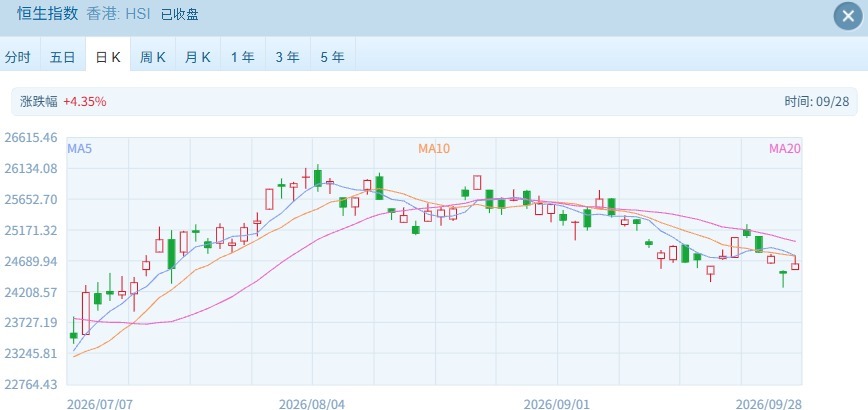The height and width of the screenshot is (410, 868).
Task: Select the 3年 time range tab
Action: pos(288,57)
